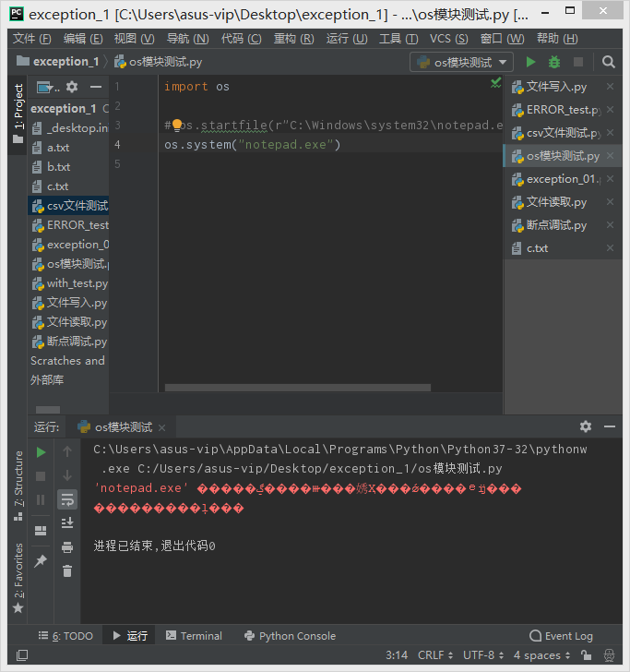
Task: Hide the Run panel with minus icon
Action: click(610, 426)
